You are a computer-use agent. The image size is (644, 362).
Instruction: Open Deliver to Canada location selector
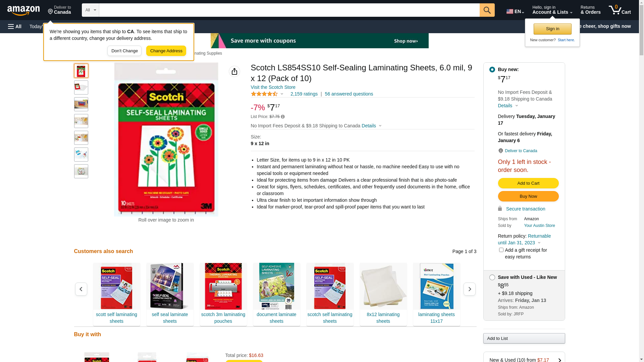59,10
